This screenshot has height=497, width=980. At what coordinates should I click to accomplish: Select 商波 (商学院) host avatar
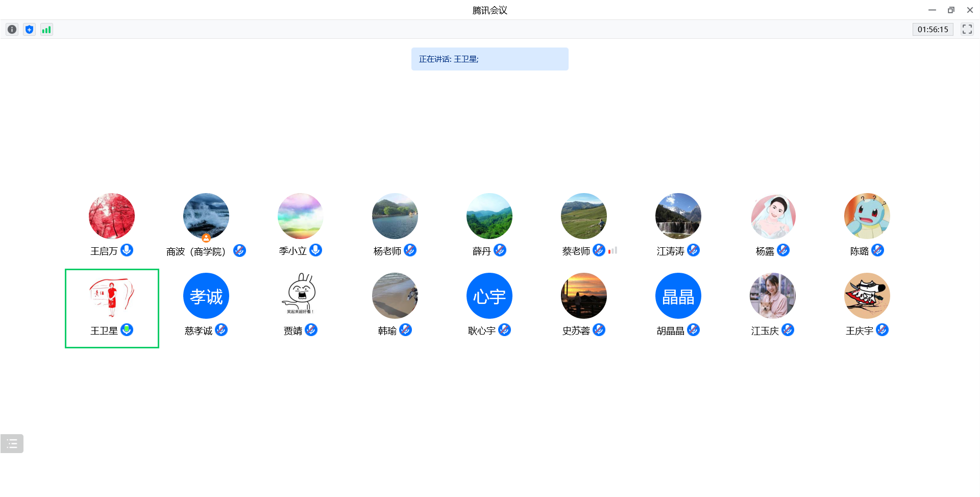[x=206, y=216]
